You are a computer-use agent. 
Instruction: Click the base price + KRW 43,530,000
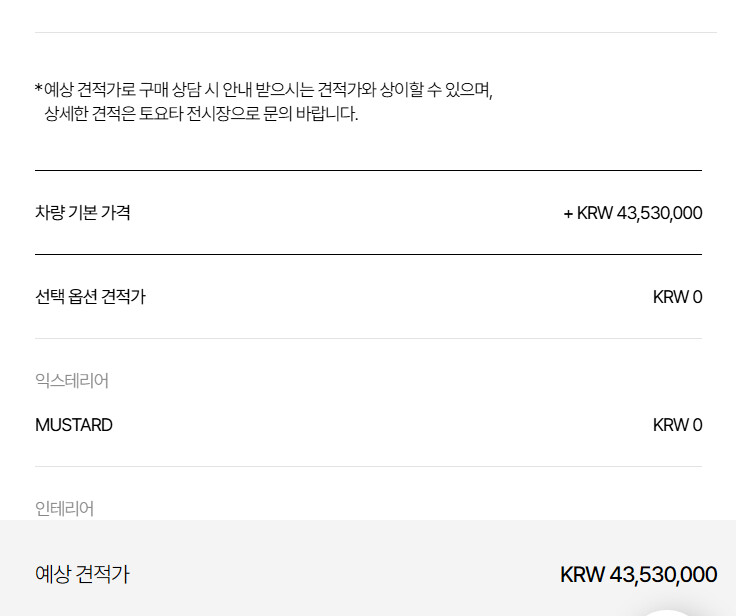click(633, 213)
